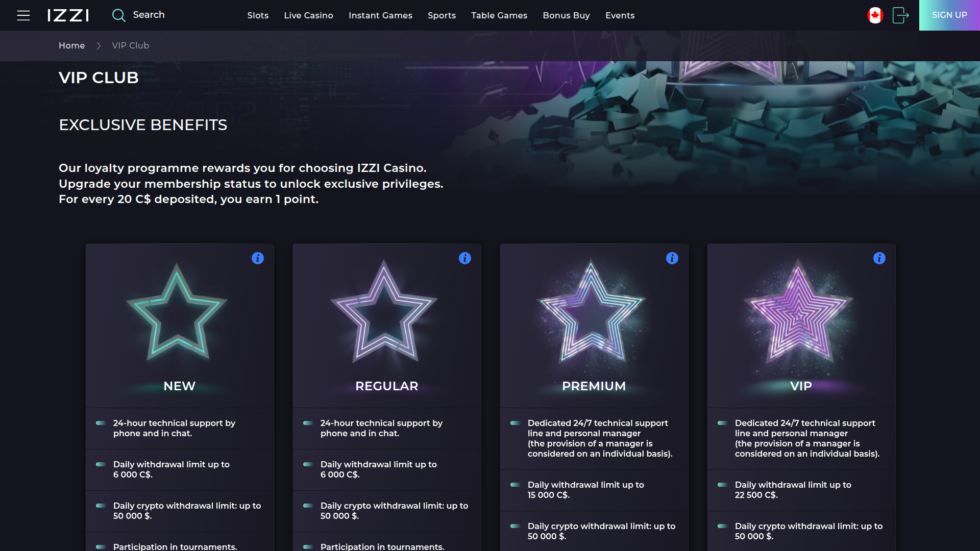Click the Home breadcrumb link
Screen dimensions: 980x551
(x=71, y=45)
